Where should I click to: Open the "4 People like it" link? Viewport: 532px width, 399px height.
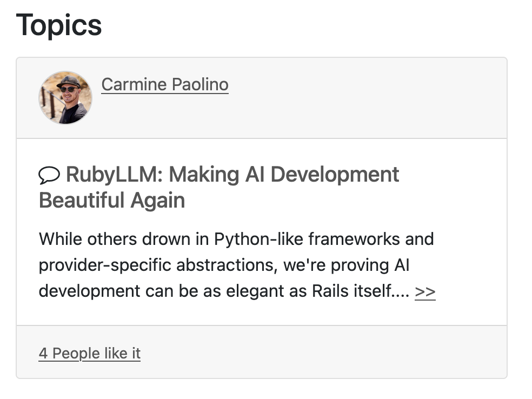[89, 354]
